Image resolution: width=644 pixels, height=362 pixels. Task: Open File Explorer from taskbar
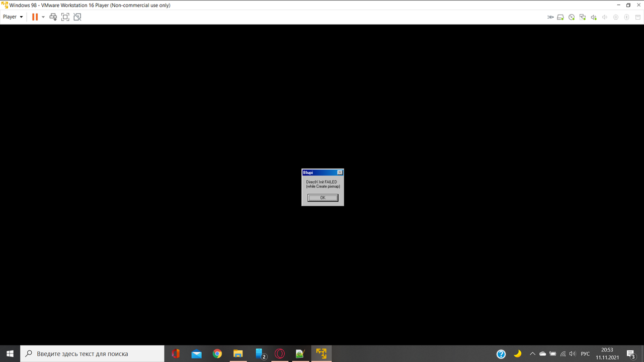(x=237, y=353)
